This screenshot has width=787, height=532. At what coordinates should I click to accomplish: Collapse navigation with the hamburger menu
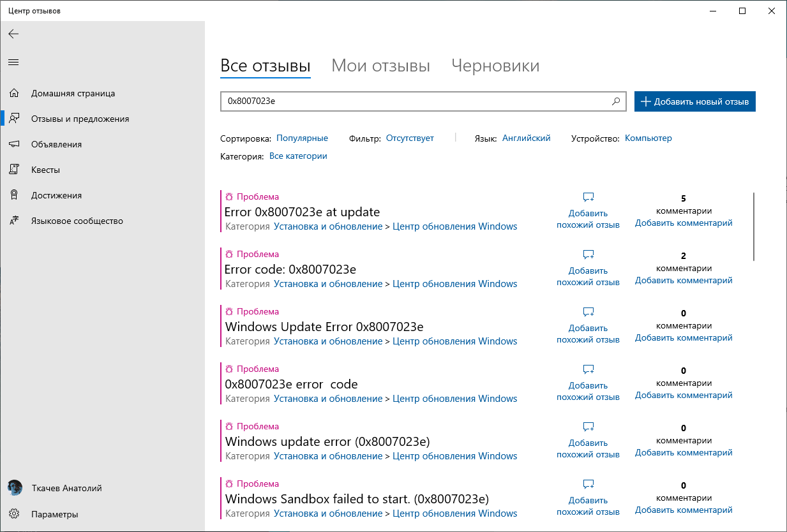point(13,62)
